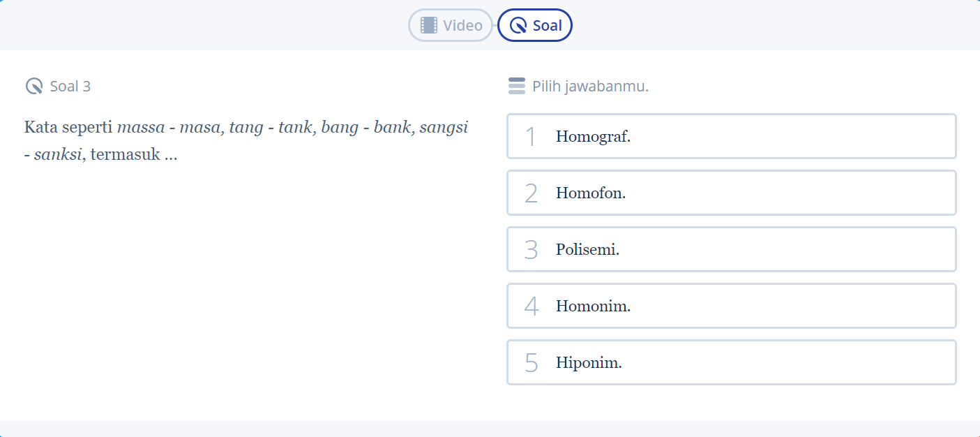This screenshot has height=437, width=980.
Task: Choose the 'Polisemi.' answer choice
Action: [731, 249]
